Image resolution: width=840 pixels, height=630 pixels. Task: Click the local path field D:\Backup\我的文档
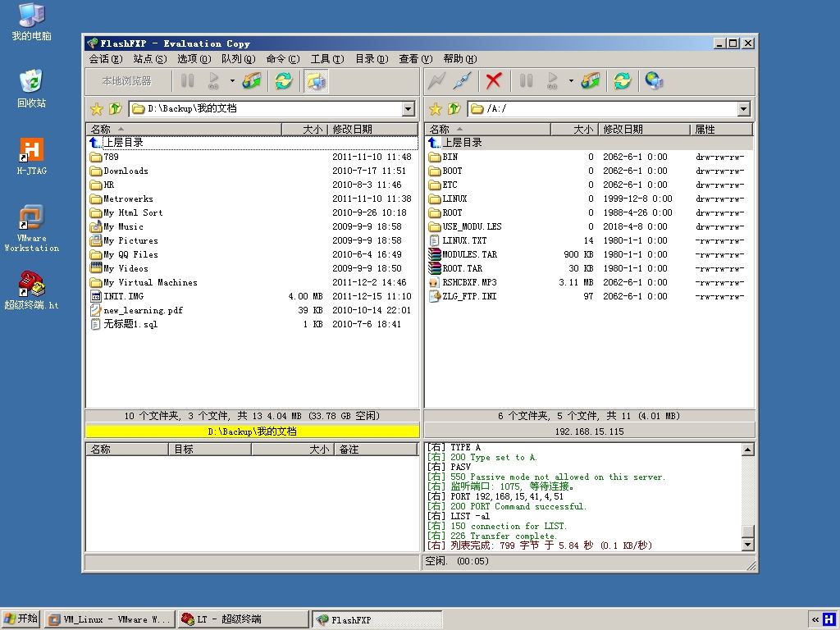[272, 109]
